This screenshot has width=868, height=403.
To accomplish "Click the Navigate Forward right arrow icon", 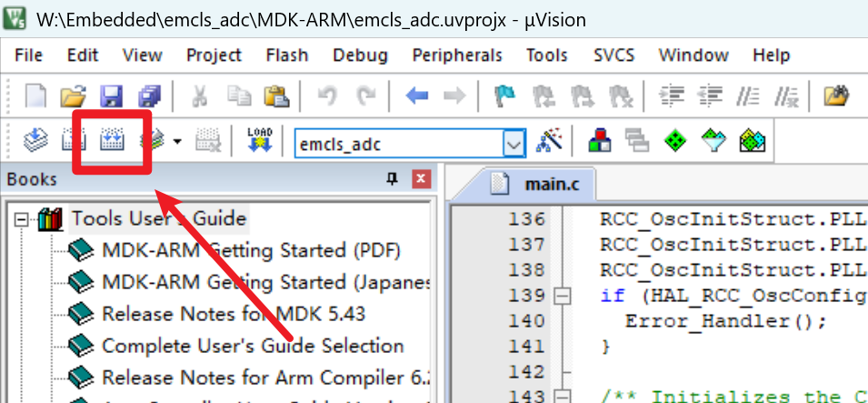I will coord(454,96).
